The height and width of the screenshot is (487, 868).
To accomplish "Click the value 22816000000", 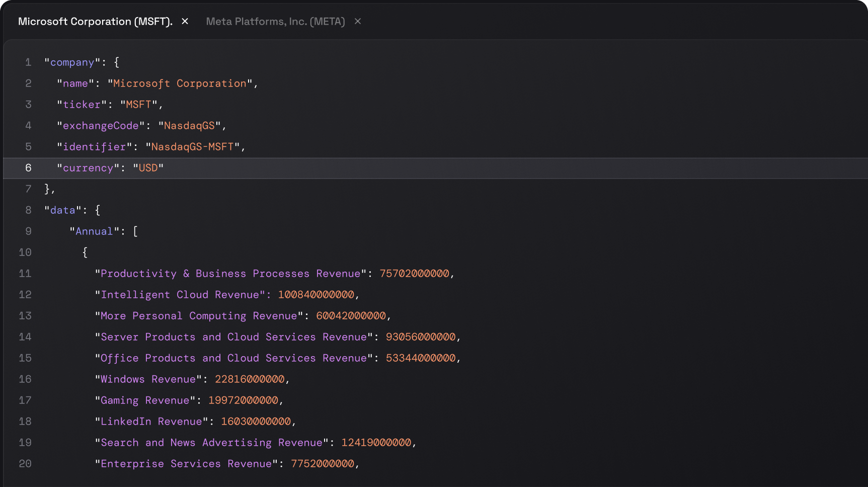I will pyautogui.click(x=250, y=379).
